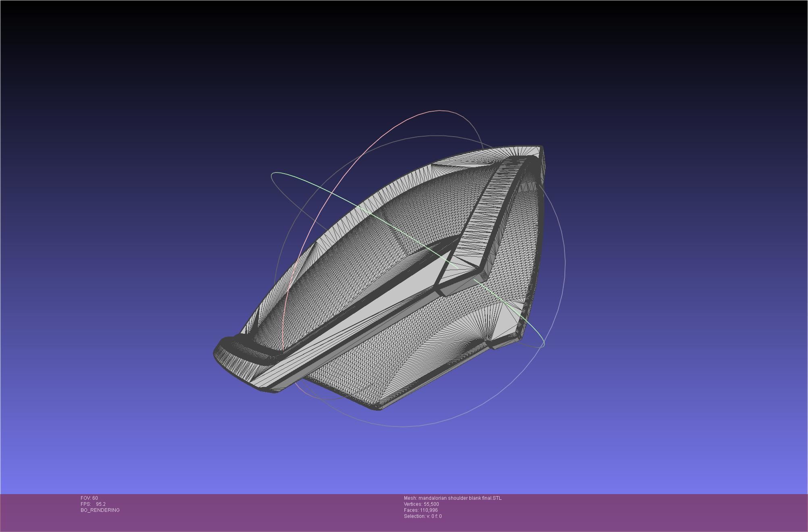The image size is (808, 532).
Task: Click the shoulder armor mesh model
Action: coord(379,278)
